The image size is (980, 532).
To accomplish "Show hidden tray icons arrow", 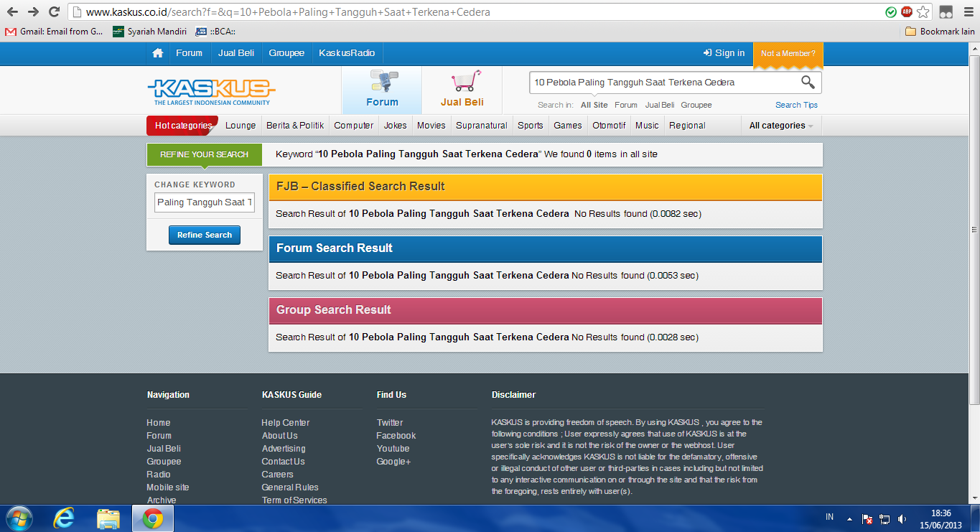I will (849, 518).
